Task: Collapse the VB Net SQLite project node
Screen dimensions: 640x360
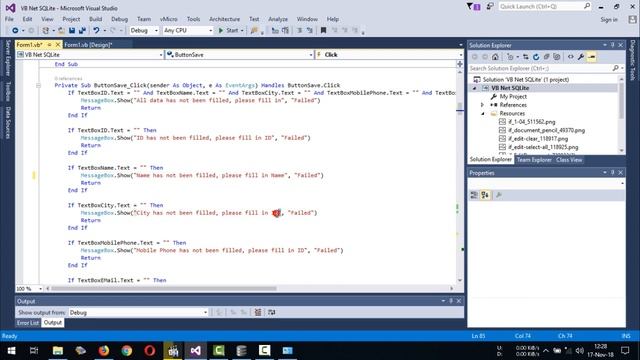Action: (x=474, y=88)
